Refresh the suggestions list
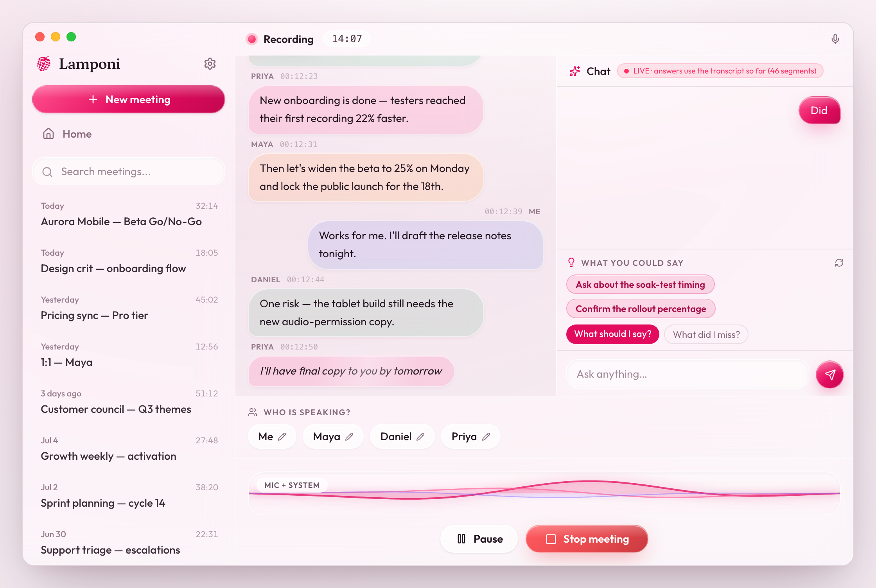Screen dimensions: 876x588 point(839,263)
